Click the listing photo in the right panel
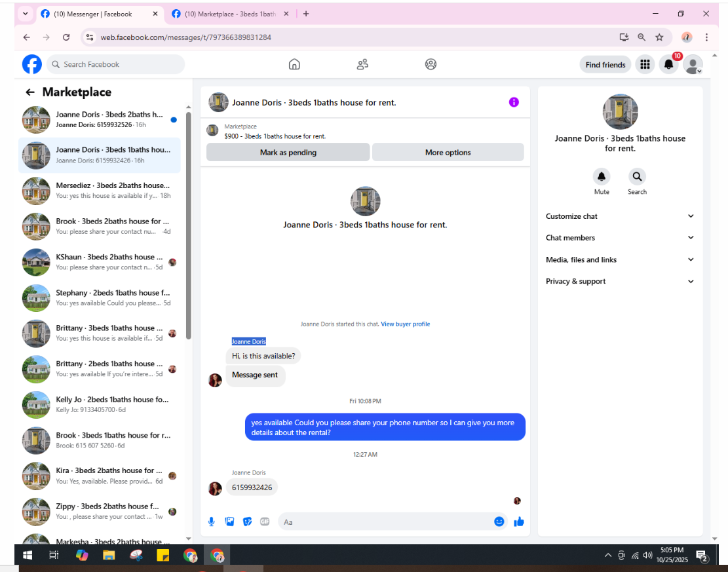Screen dimensions: 728x572 pos(620,111)
